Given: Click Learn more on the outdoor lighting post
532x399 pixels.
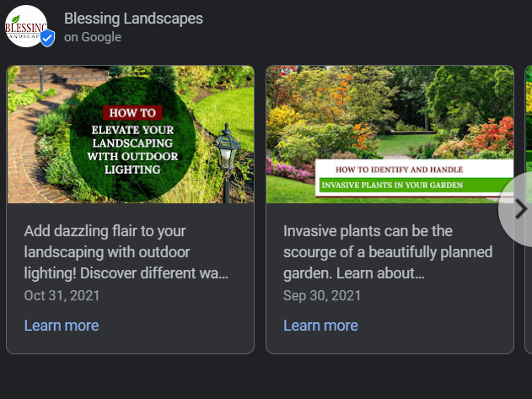Looking at the screenshot, I should coord(62,326).
